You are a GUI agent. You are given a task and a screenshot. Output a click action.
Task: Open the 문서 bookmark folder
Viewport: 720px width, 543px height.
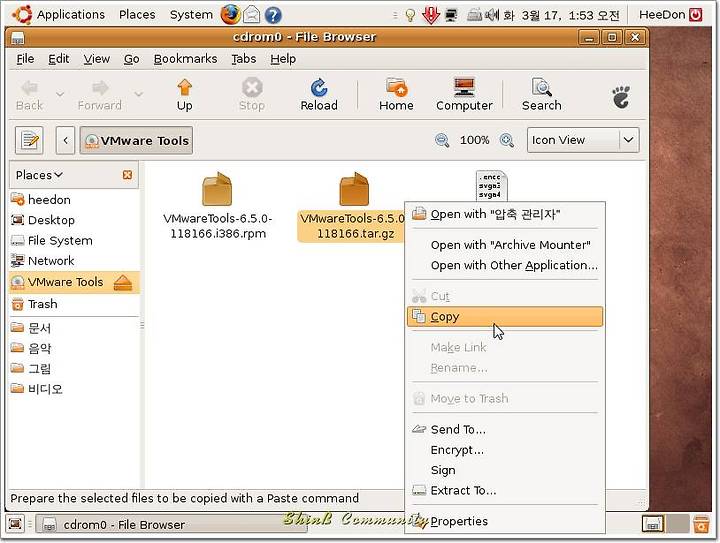click(74, 328)
